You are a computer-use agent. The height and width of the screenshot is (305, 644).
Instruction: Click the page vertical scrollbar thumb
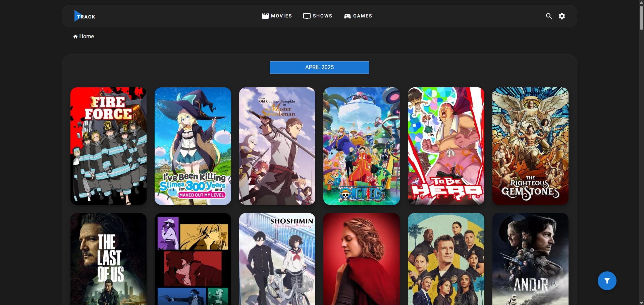[641, 17]
